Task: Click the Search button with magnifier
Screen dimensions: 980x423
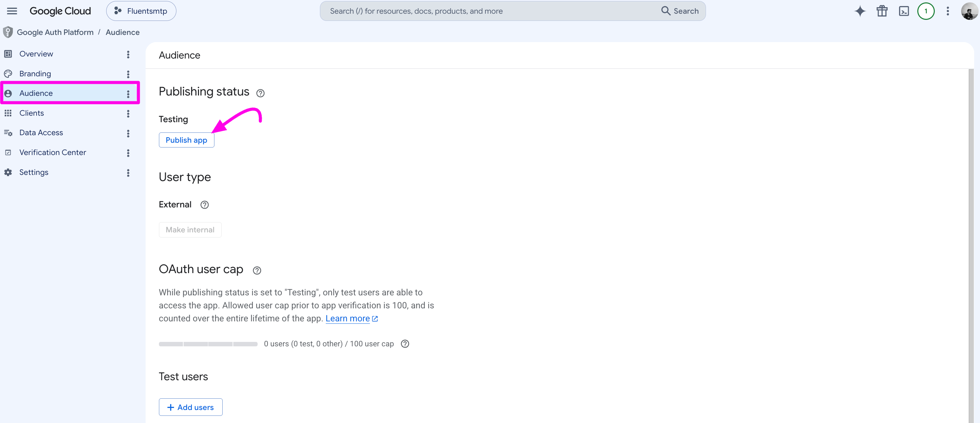Action: coord(680,11)
